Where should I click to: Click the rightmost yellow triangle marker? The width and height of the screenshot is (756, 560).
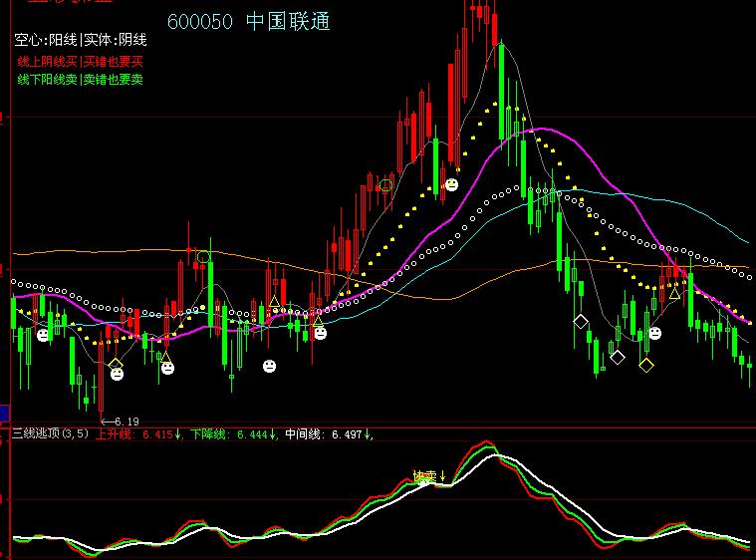pos(674,293)
